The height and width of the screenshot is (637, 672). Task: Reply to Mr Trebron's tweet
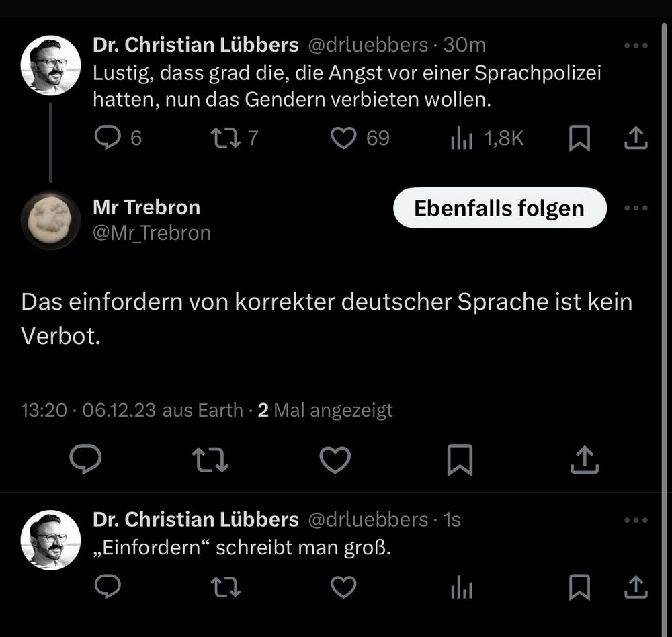pos(86,460)
